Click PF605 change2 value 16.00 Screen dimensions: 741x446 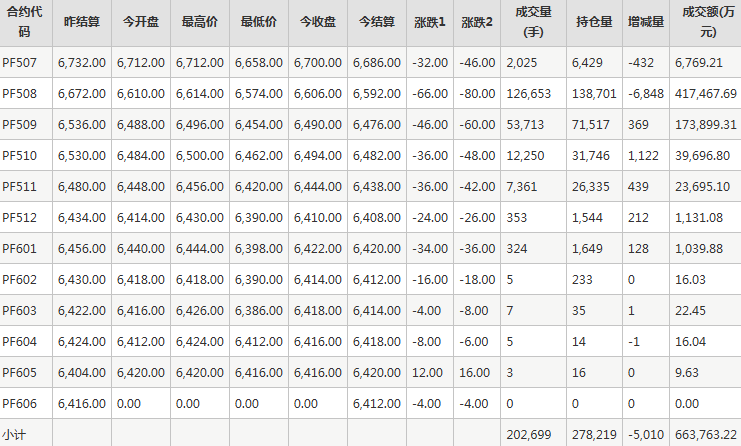474,372
